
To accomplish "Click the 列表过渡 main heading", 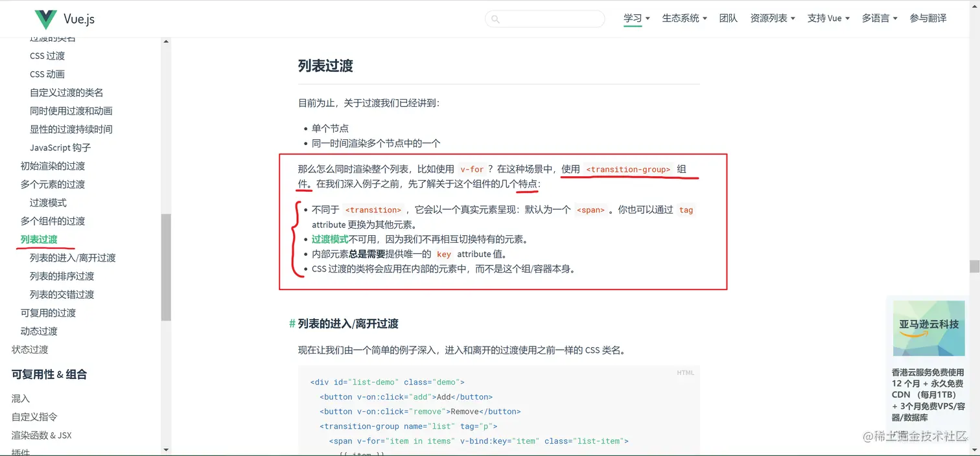I will point(325,65).
